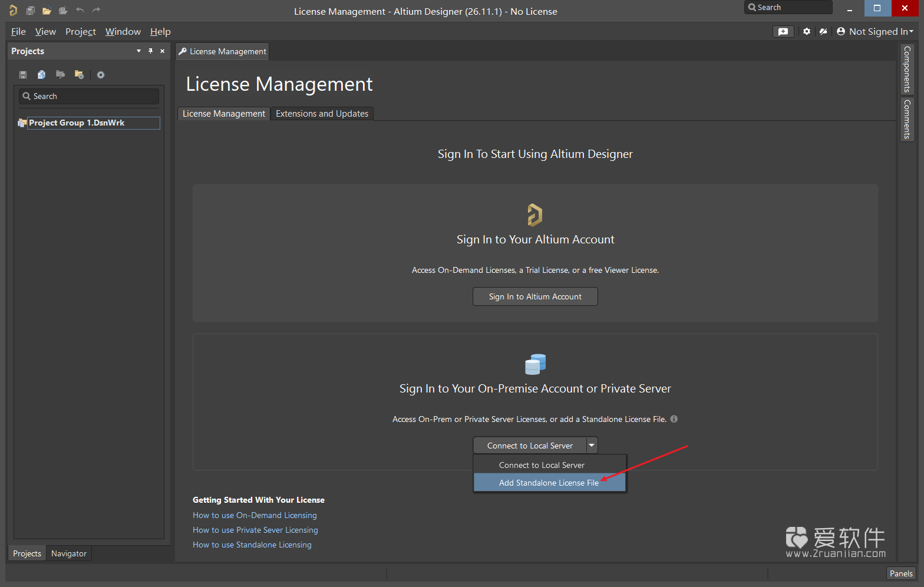Open the Projects panel dropdown triangle
Viewport: 924px width, 587px height.
pos(138,51)
